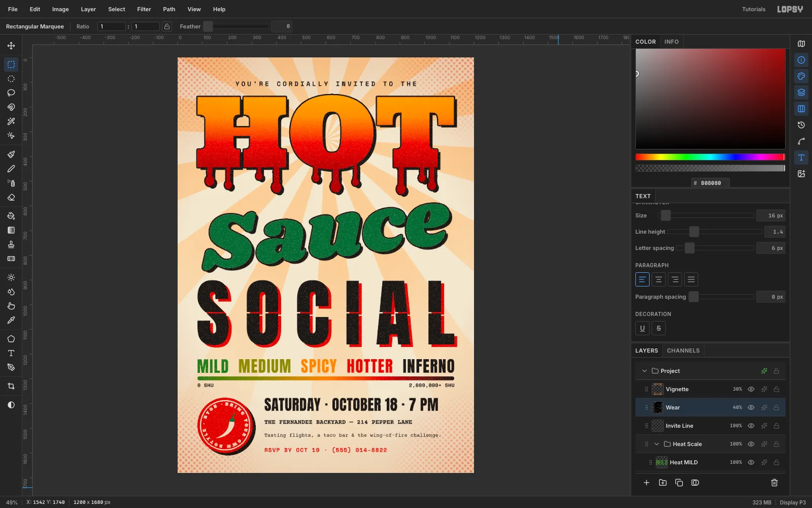Select the Eraser tool

(11, 197)
